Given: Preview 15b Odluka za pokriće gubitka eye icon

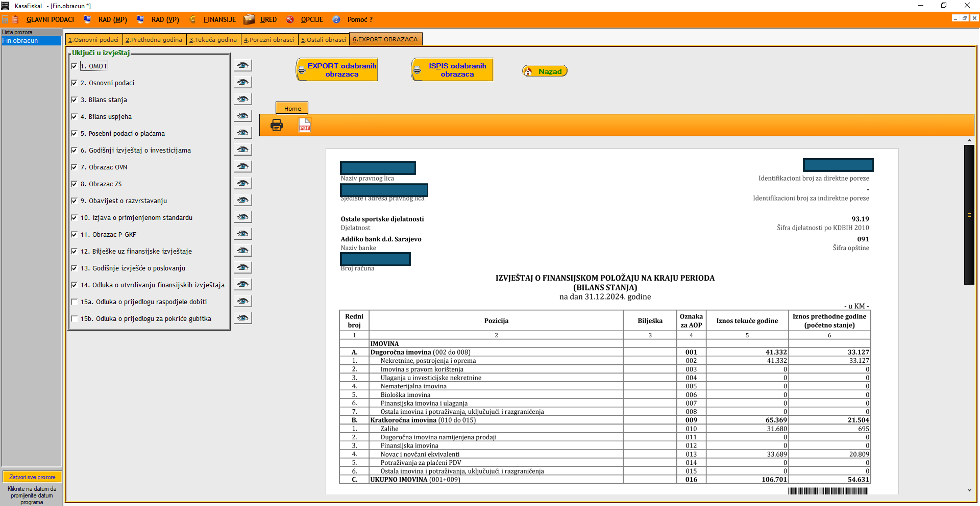Looking at the screenshot, I should [x=243, y=318].
